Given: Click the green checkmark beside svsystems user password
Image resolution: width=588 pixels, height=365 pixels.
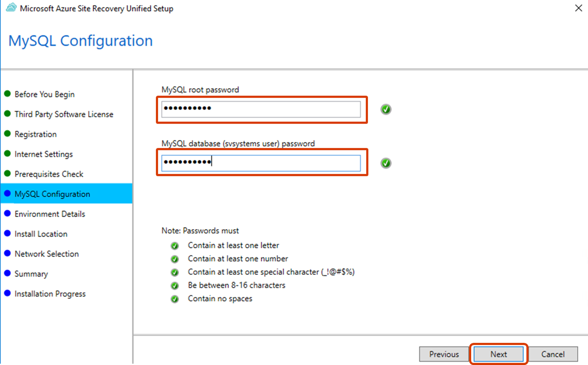Looking at the screenshot, I should [386, 163].
